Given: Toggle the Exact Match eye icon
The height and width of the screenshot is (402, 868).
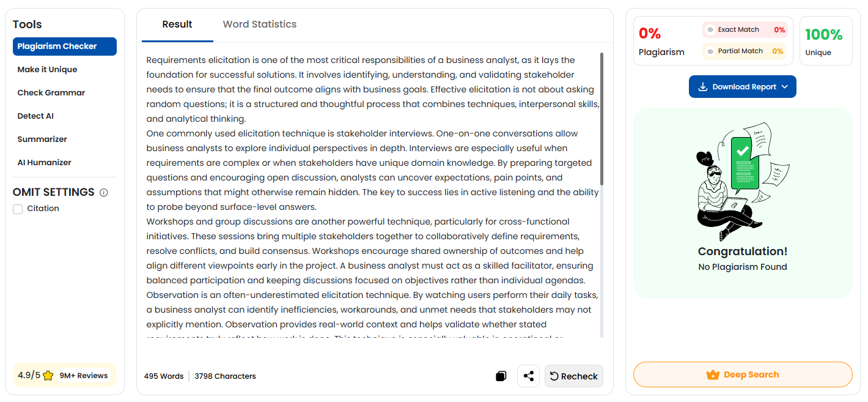Looking at the screenshot, I should click(710, 30).
